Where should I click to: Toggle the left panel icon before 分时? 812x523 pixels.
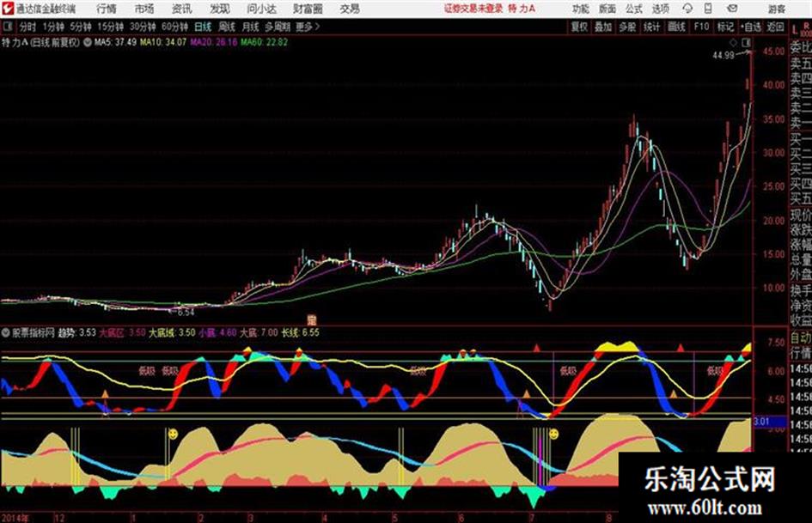(7, 27)
